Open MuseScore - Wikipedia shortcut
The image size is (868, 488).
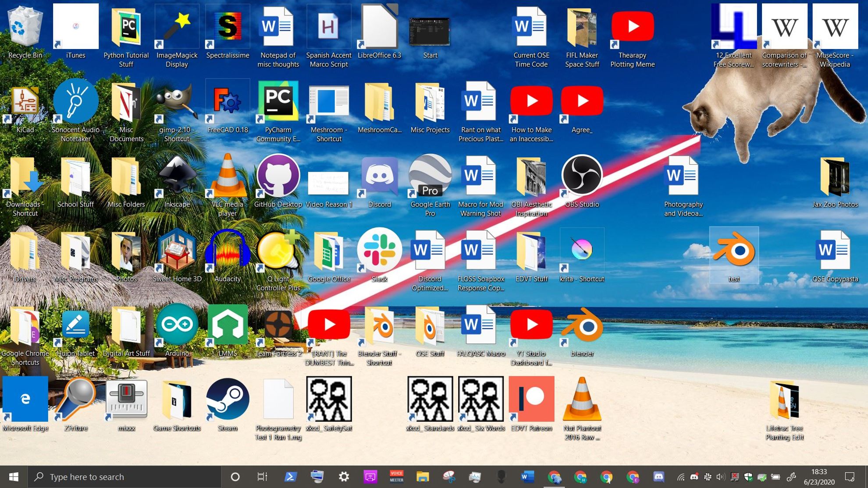835,27
